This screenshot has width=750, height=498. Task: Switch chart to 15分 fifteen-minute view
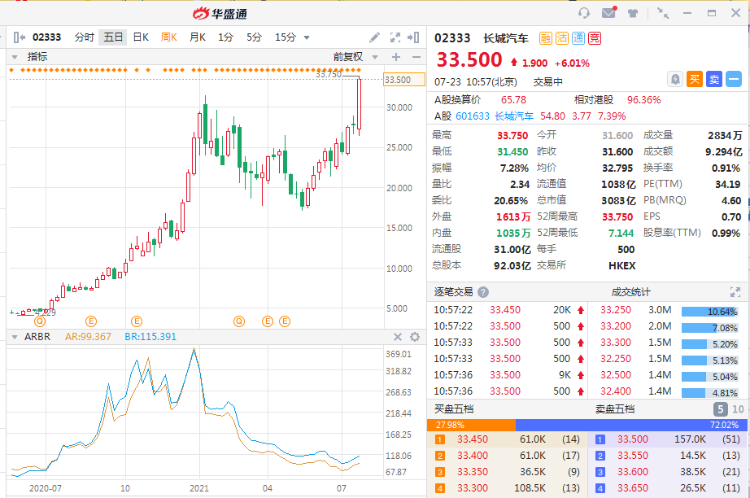tap(285, 37)
